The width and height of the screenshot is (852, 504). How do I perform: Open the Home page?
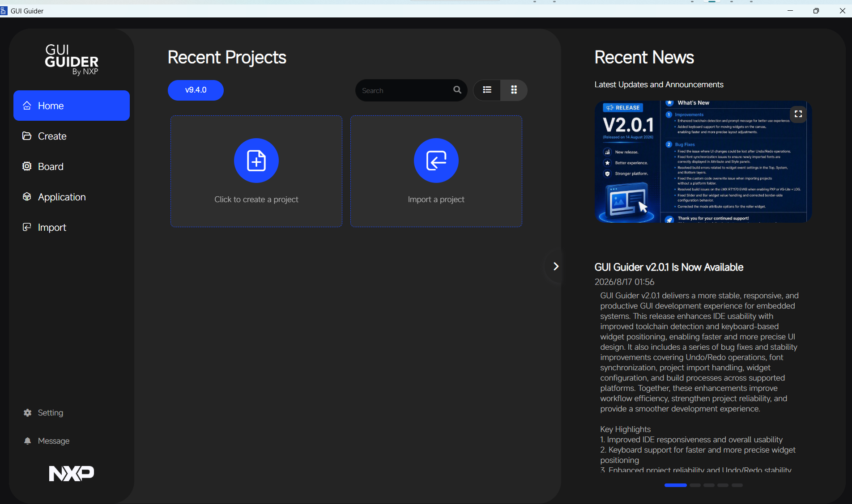tap(72, 106)
